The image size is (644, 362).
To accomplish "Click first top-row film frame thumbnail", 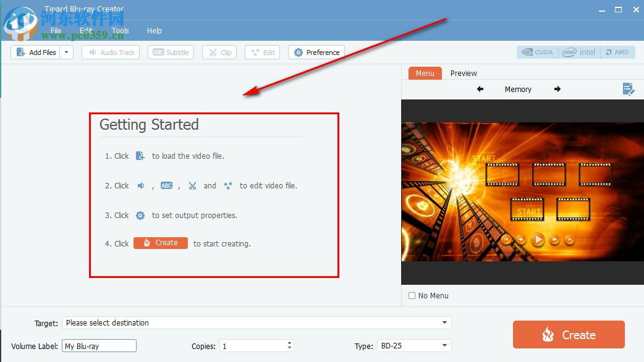I will (x=502, y=174).
